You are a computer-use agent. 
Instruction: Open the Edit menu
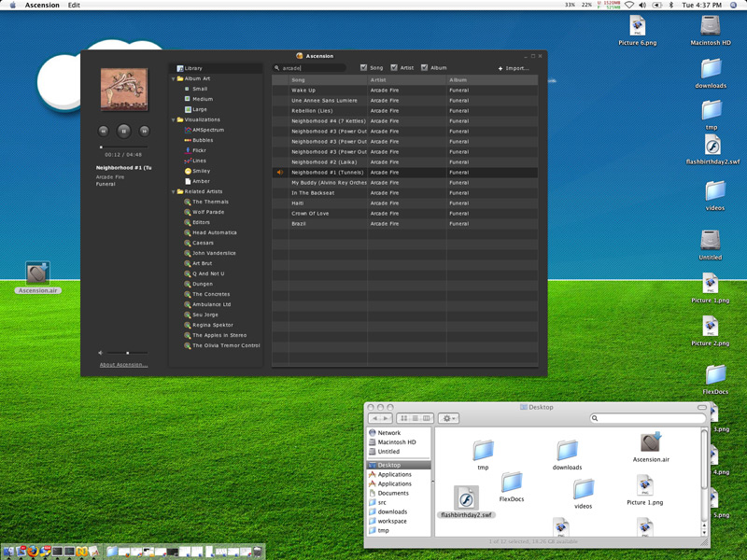click(74, 6)
